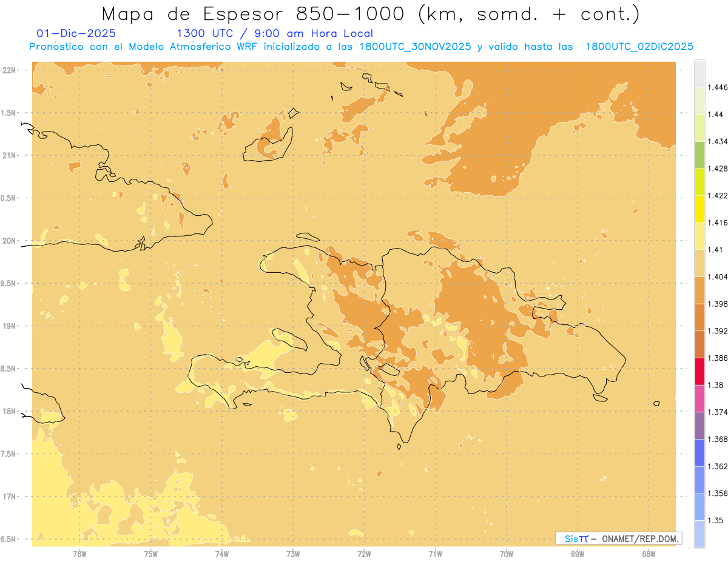
Task: Click the '1.428' colorbar value
Action: tap(718, 169)
